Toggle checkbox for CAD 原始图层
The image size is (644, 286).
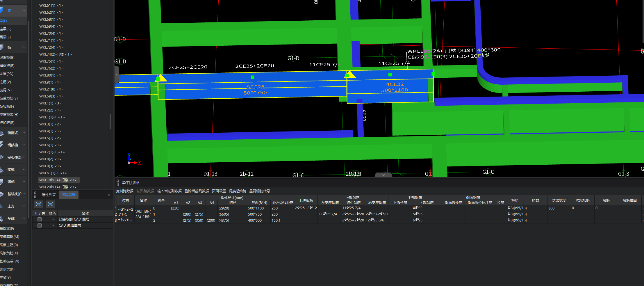point(40,225)
